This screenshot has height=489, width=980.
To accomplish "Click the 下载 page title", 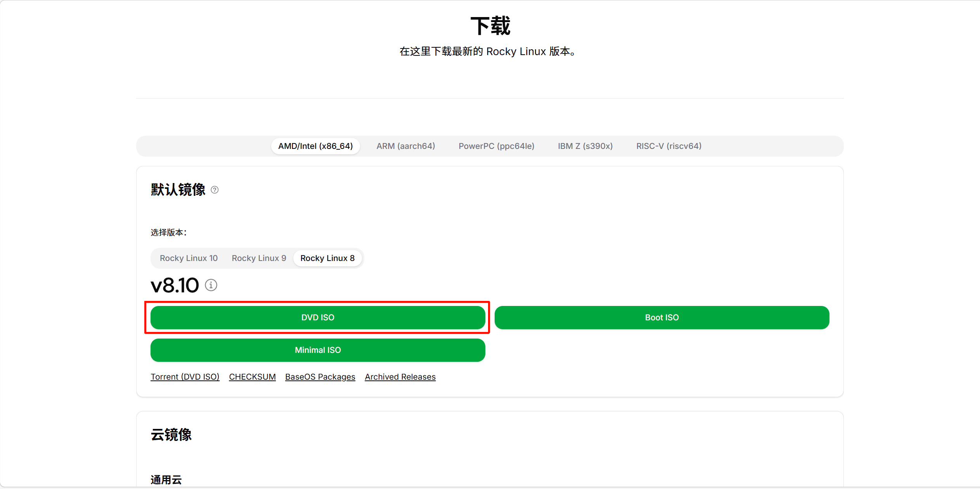I will coord(490,26).
